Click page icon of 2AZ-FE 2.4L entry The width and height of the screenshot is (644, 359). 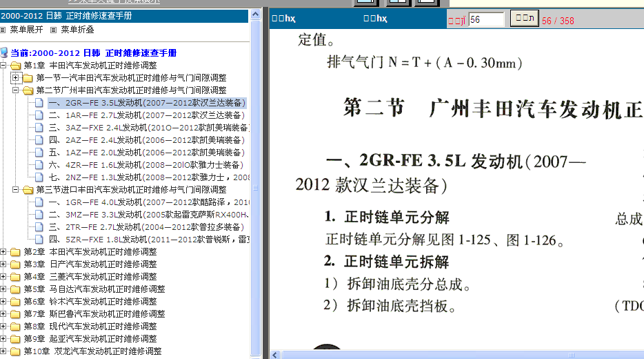39,140
